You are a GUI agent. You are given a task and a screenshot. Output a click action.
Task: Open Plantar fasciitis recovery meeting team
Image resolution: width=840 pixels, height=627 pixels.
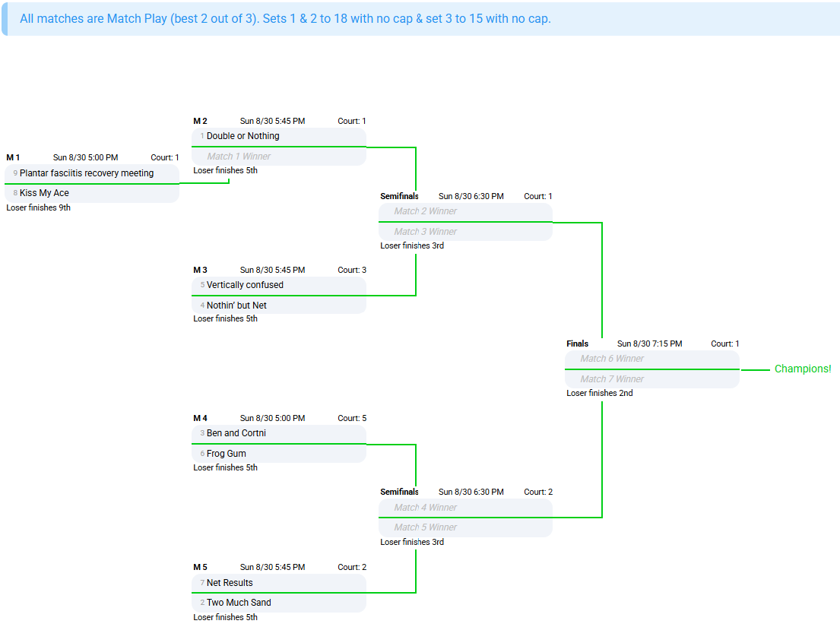click(92, 173)
